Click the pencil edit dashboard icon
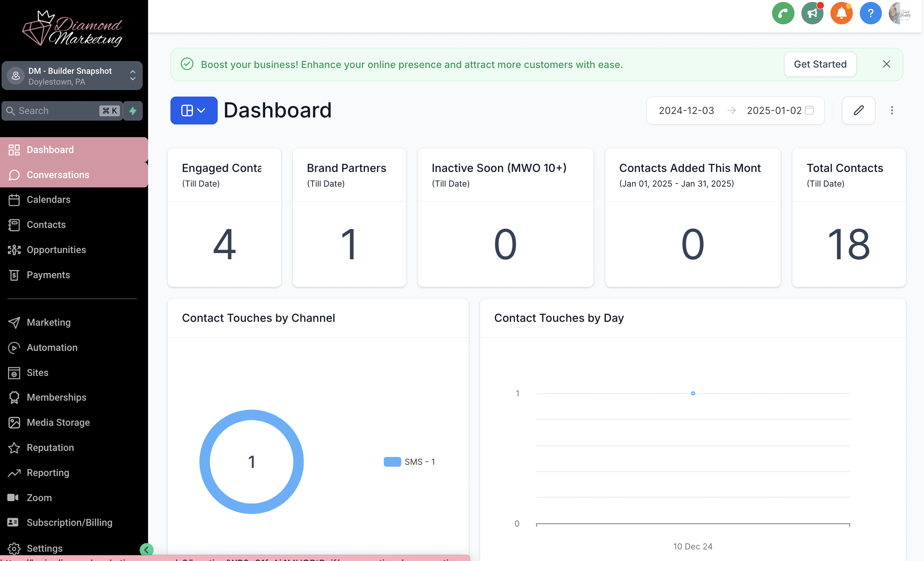924x561 pixels. click(x=858, y=110)
